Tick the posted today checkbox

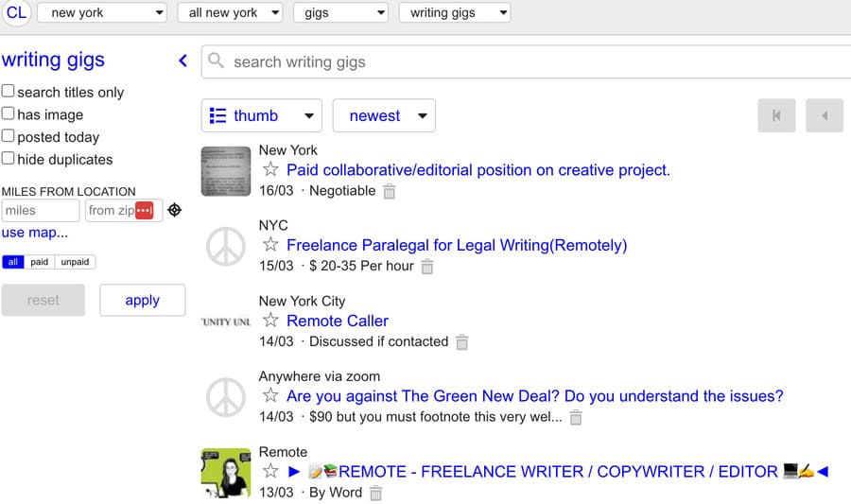[9, 136]
